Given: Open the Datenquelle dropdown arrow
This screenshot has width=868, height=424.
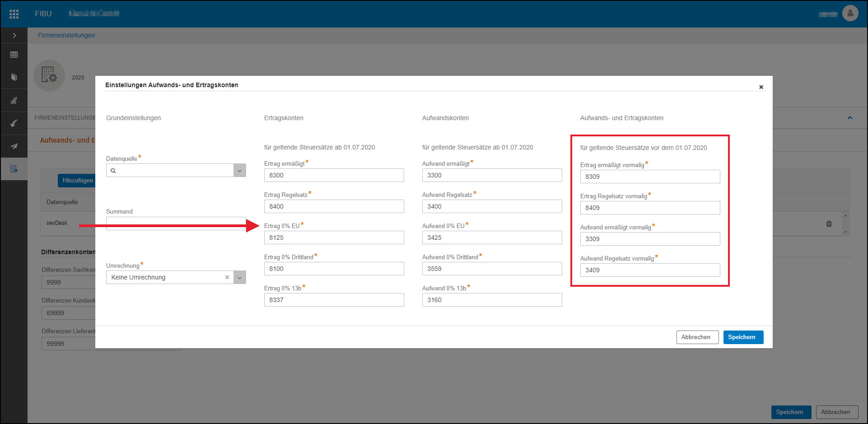Looking at the screenshot, I should click(x=240, y=170).
